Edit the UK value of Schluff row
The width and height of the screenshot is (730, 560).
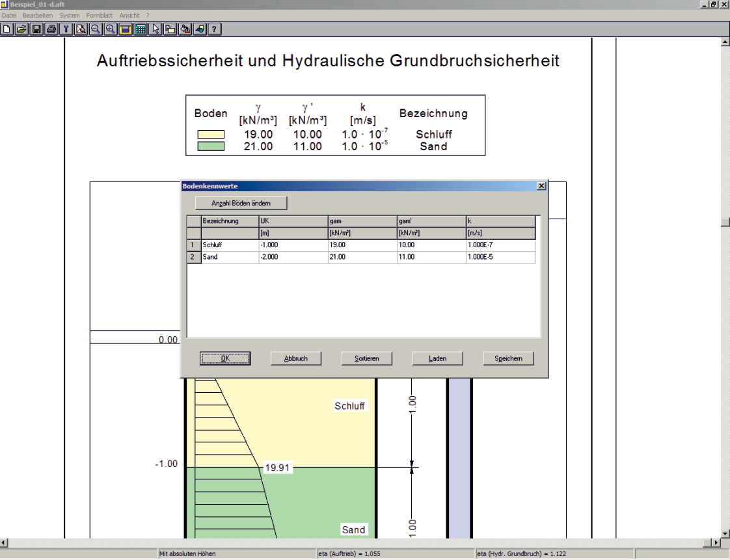click(293, 245)
